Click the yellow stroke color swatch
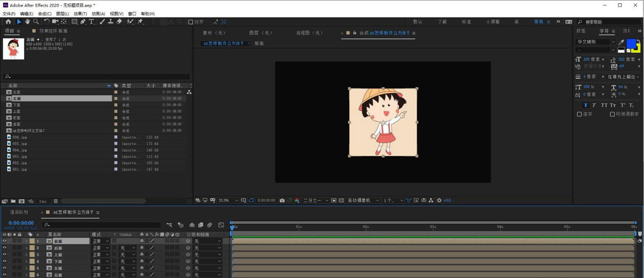Screen dimensions: 644x278 point(638,50)
